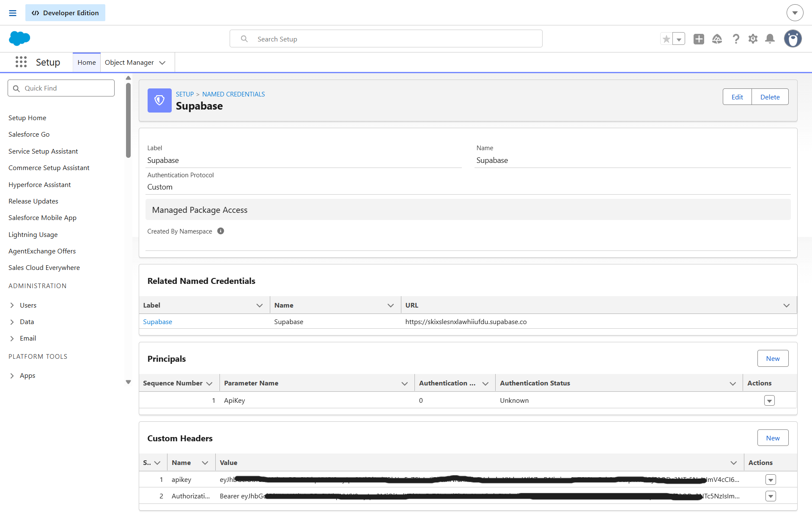
Task: Click the sidebar scroll up arrow
Action: pos(128,78)
